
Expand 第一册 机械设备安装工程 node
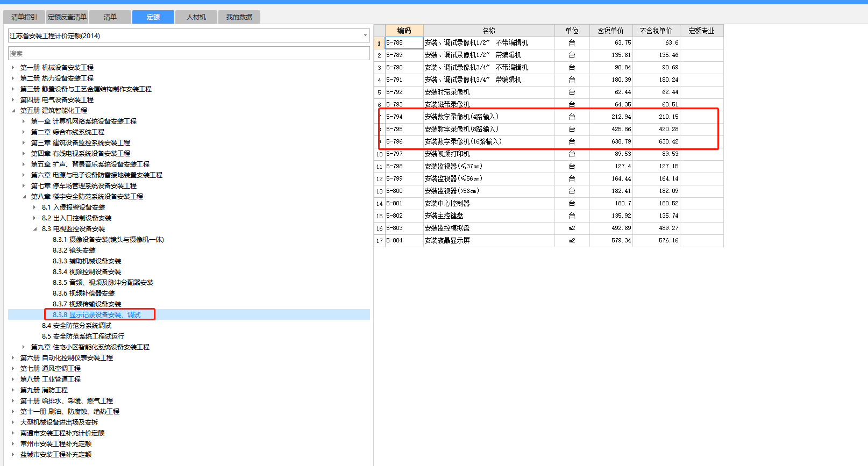coord(13,68)
